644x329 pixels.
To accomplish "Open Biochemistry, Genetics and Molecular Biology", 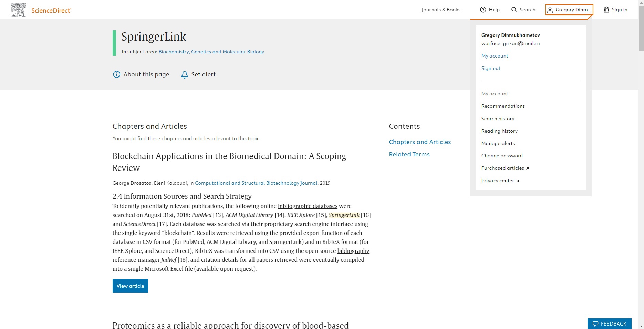I will tap(211, 52).
